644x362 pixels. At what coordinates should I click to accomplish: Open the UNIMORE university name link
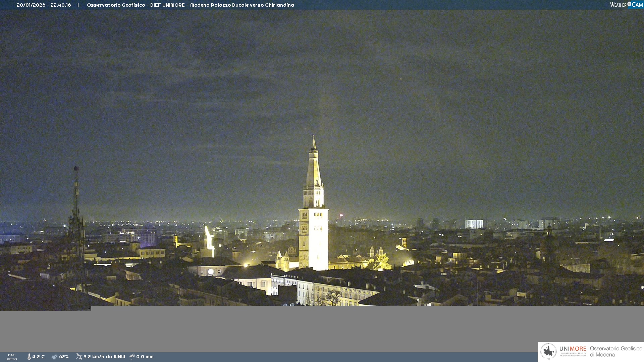[573, 349]
